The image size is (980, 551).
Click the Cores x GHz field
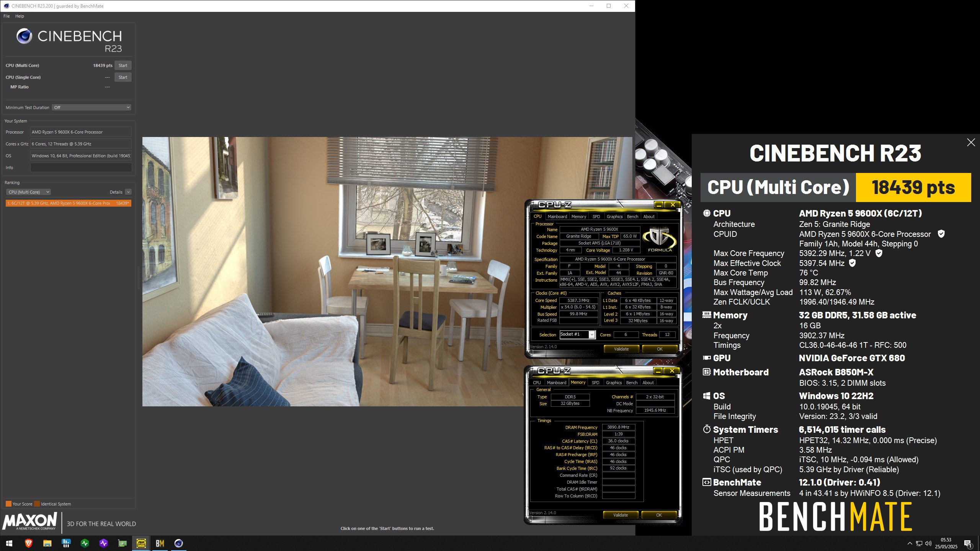coord(81,144)
